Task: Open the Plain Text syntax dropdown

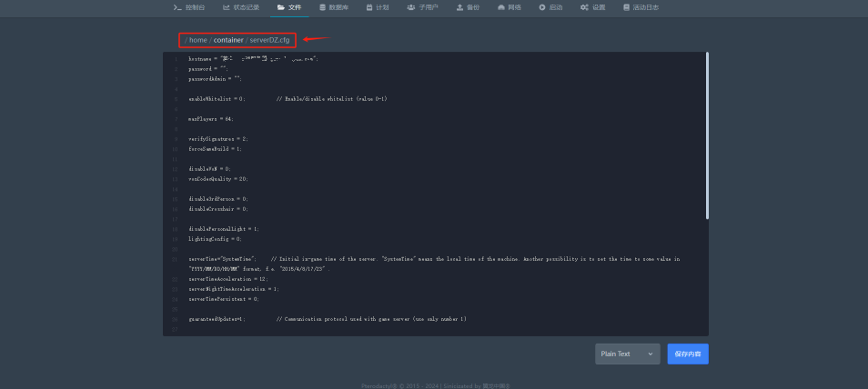Action: pyautogui.click(x=627, y=354)
